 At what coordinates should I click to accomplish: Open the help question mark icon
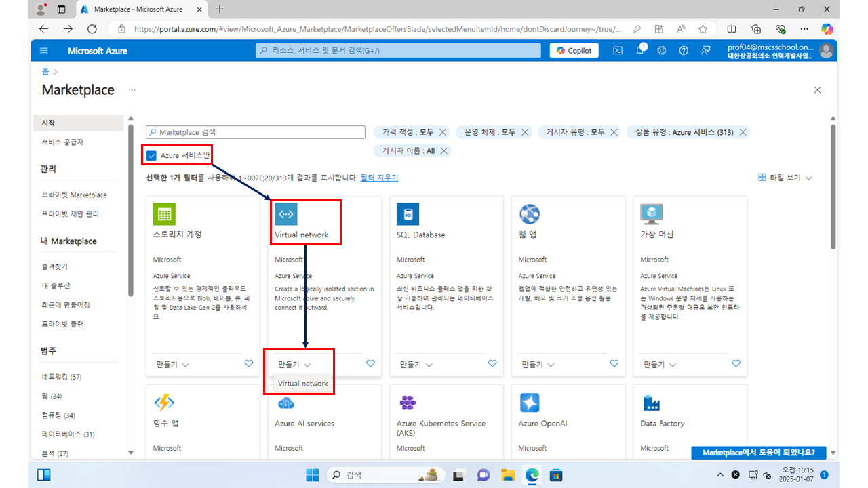(684, 51)
